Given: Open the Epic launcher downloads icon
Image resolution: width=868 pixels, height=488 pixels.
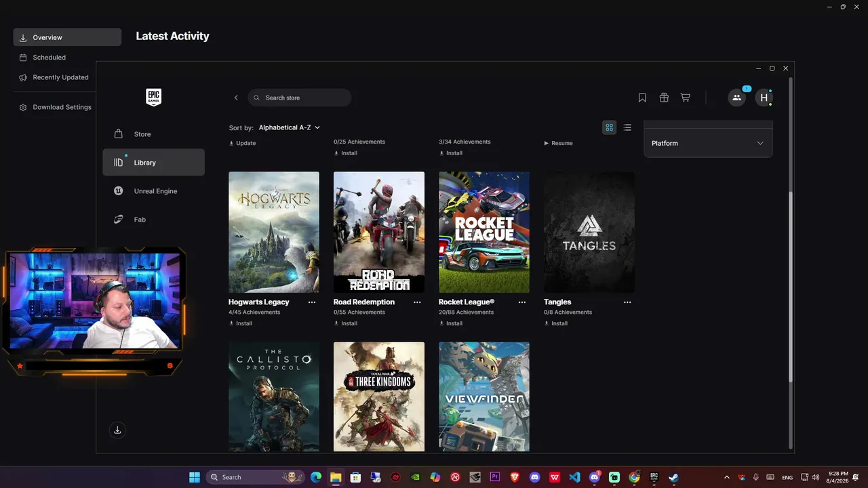Looking at the screenshot, I should tap(117, 430).
